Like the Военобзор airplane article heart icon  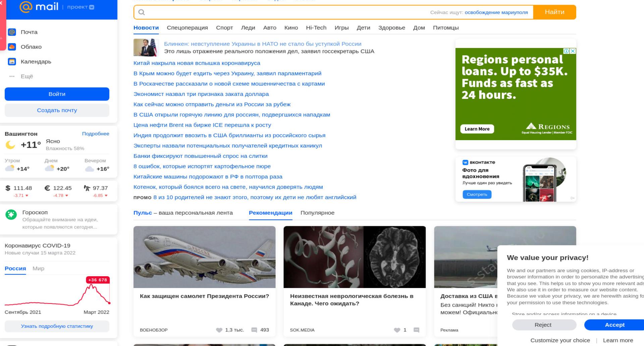click(219, 330)
